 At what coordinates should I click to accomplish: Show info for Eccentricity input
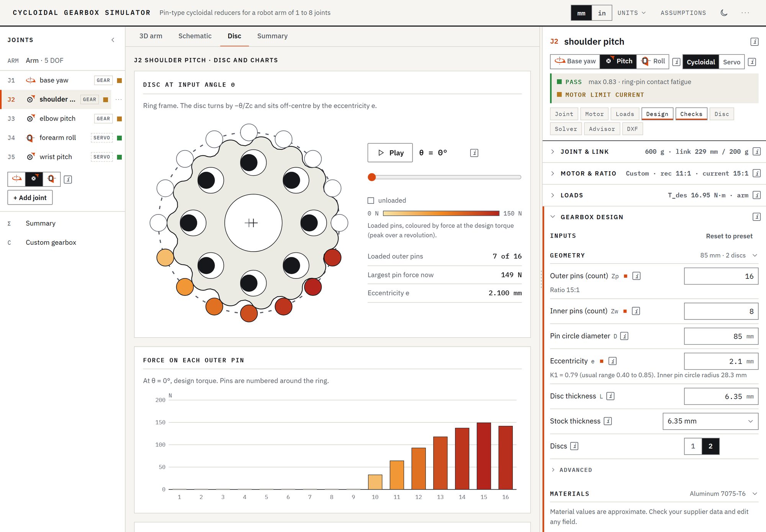click(x=612, y=361)
